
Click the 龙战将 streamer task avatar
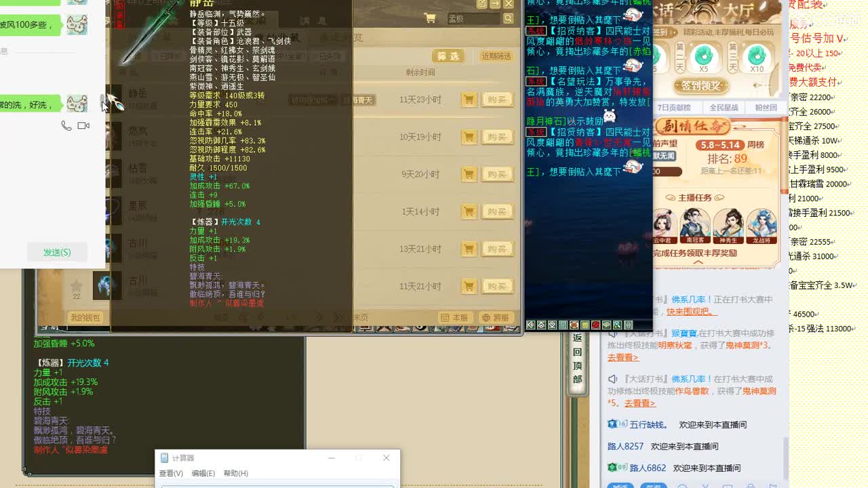pos(762,226)
